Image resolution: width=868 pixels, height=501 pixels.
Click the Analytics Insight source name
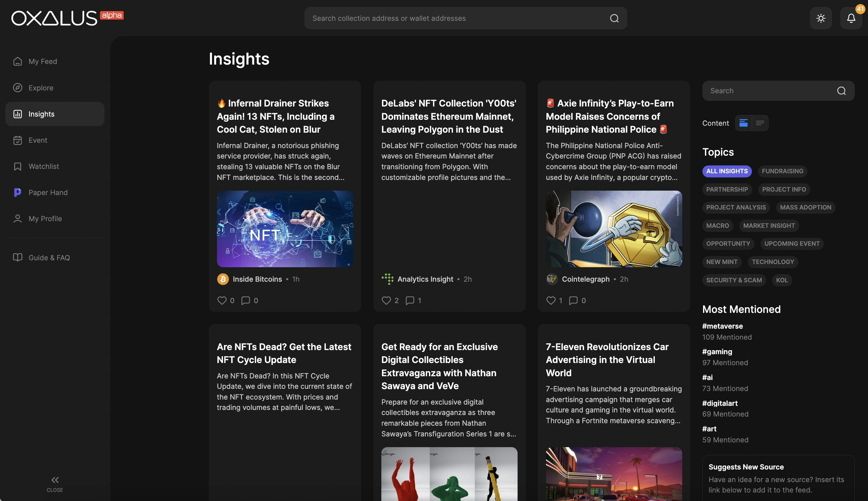(x=425, y=279)
